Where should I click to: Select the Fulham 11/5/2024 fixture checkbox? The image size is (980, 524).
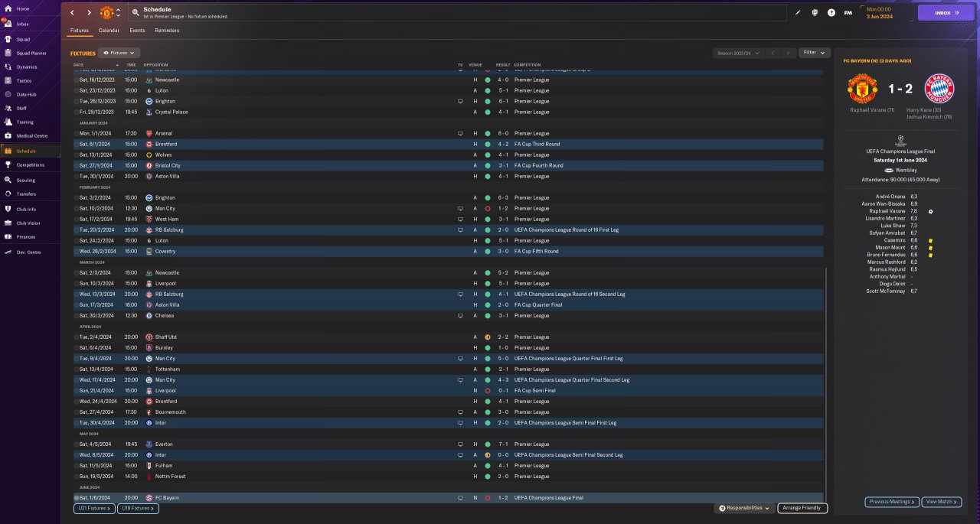pyautogui.click(x=77, y=466)
